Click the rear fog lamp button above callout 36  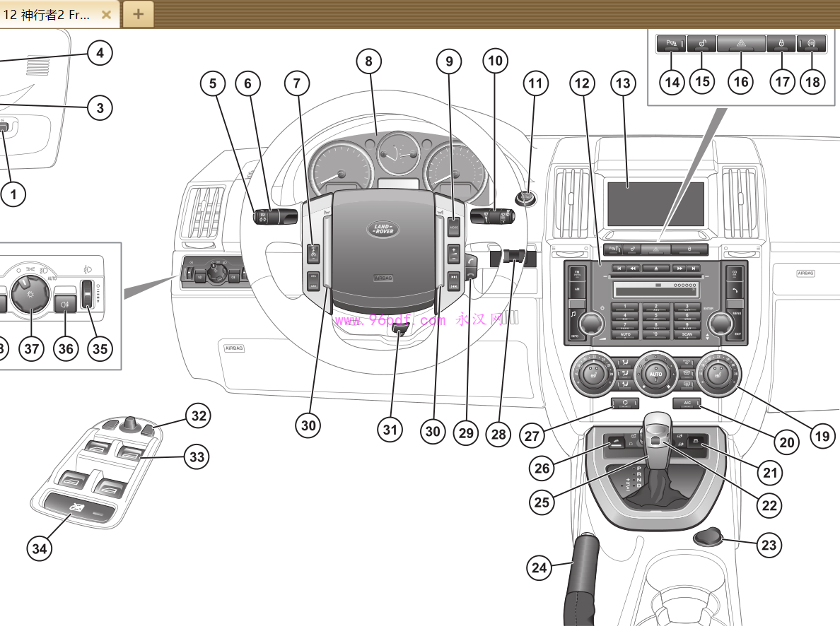pos(65,304)
